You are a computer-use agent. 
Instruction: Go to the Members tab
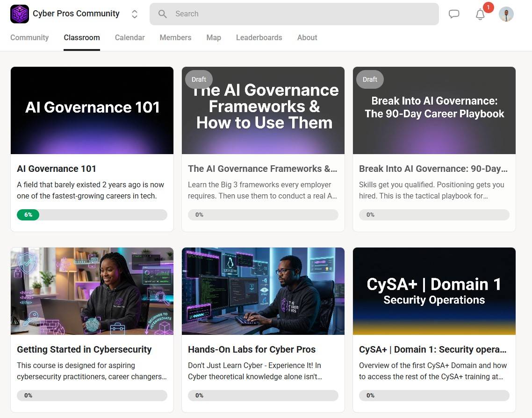click(175, 38)
